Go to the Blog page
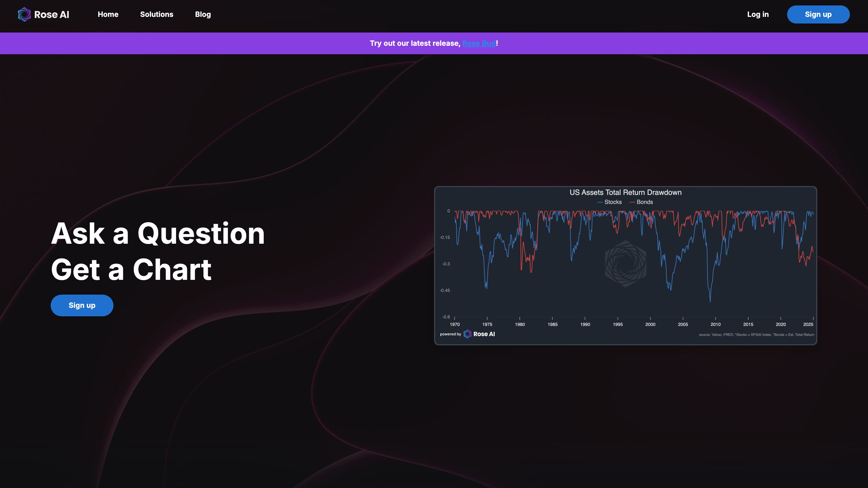The image size is (868, 488). click(x=203, y=14)
